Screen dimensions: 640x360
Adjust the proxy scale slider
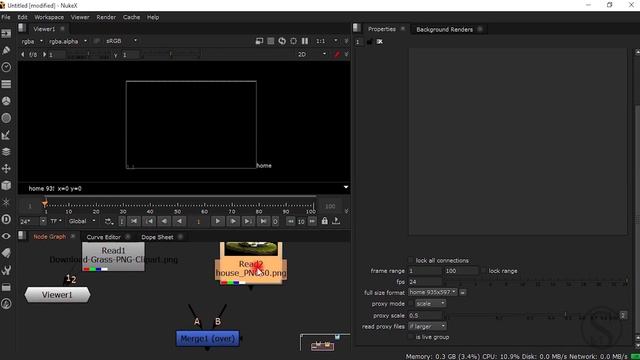531,316
